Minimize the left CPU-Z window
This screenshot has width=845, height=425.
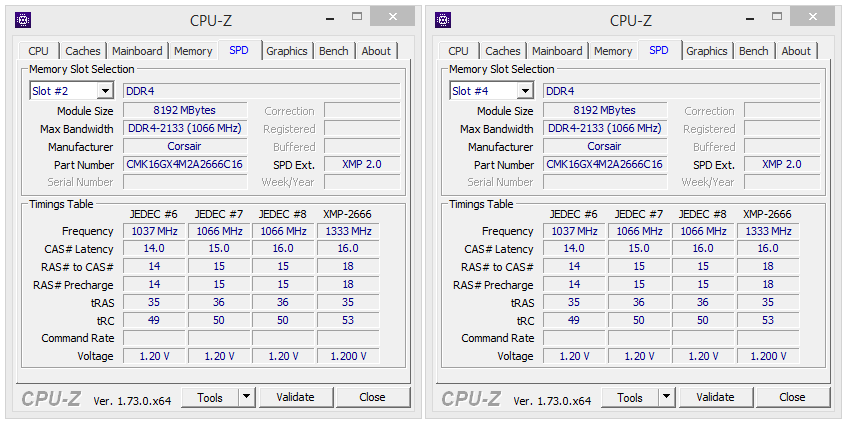[330, 17]
